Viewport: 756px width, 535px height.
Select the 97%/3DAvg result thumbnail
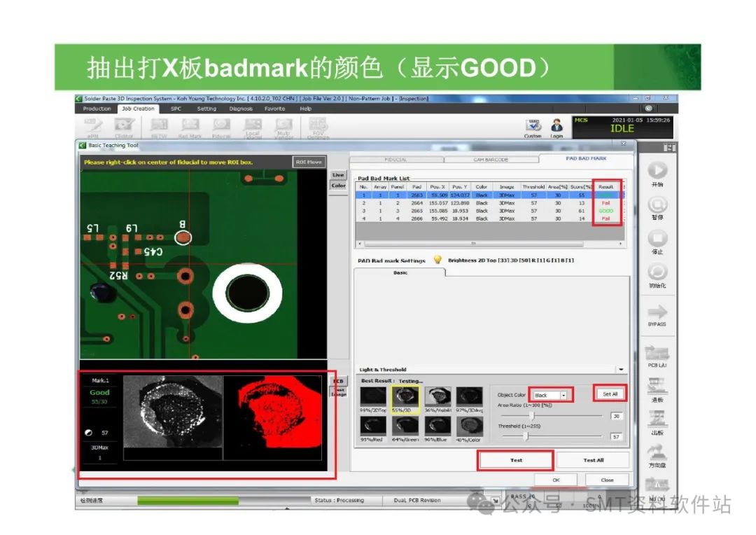pos(470,396)
